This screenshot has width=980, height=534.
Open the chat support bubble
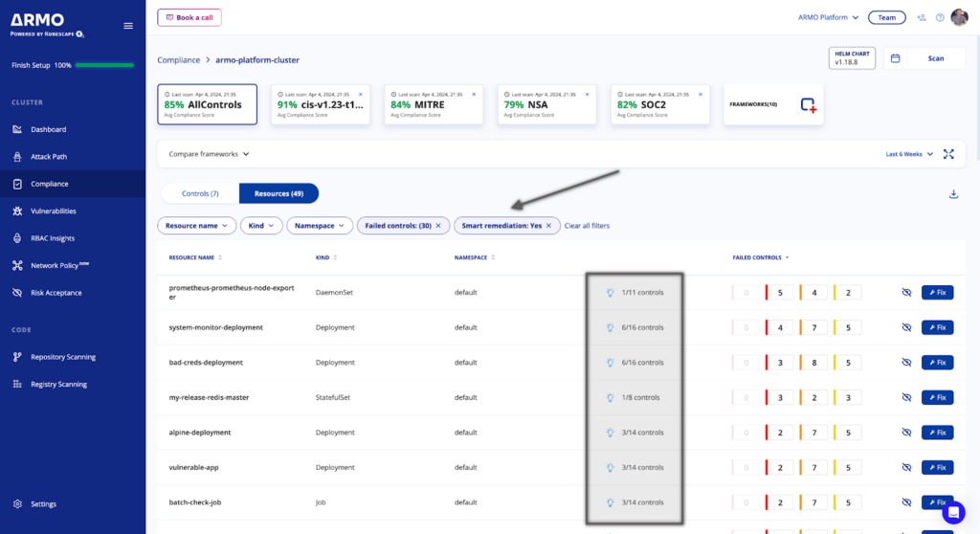953,513
